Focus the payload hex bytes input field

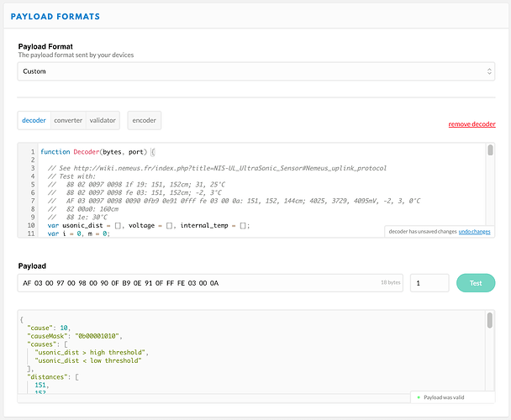pos(210,283)
